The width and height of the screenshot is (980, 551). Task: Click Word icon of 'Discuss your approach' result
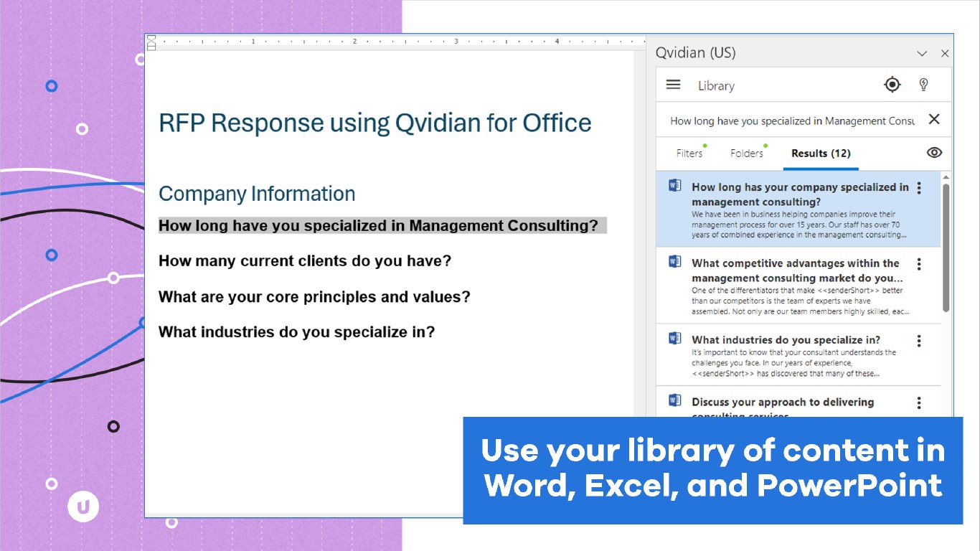(674, 400)
